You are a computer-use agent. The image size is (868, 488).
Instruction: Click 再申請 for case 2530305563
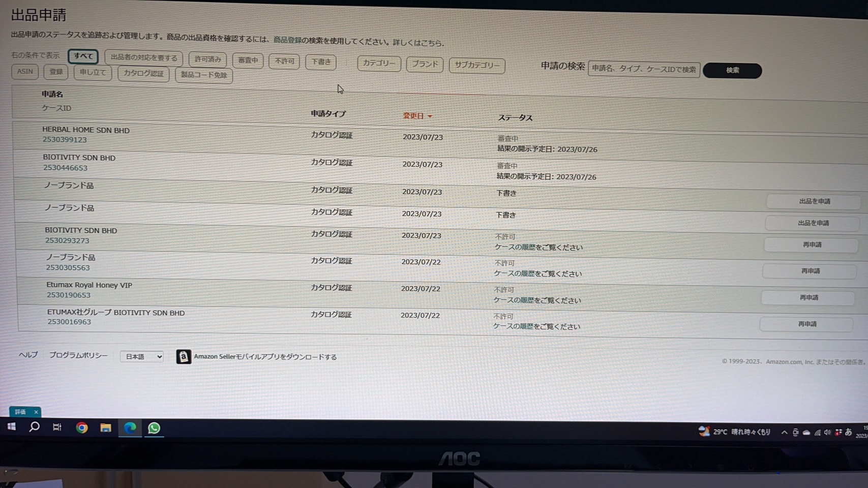coord(810,271)
